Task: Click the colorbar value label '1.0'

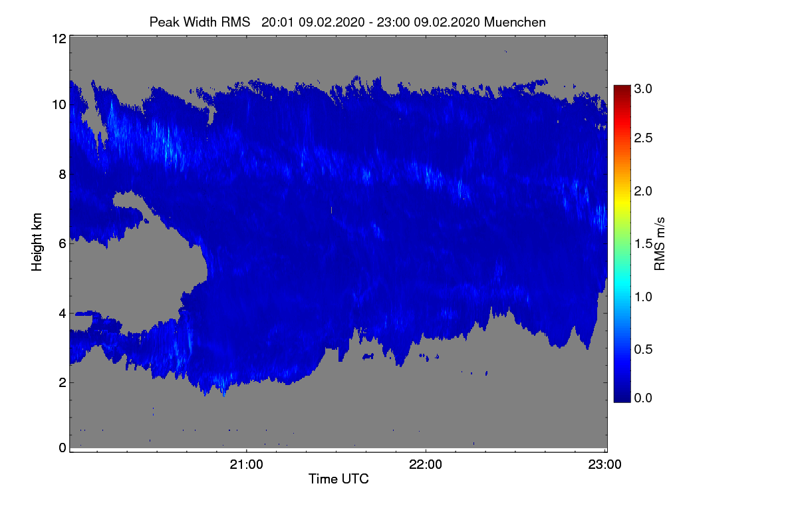Action: (643, 296)
